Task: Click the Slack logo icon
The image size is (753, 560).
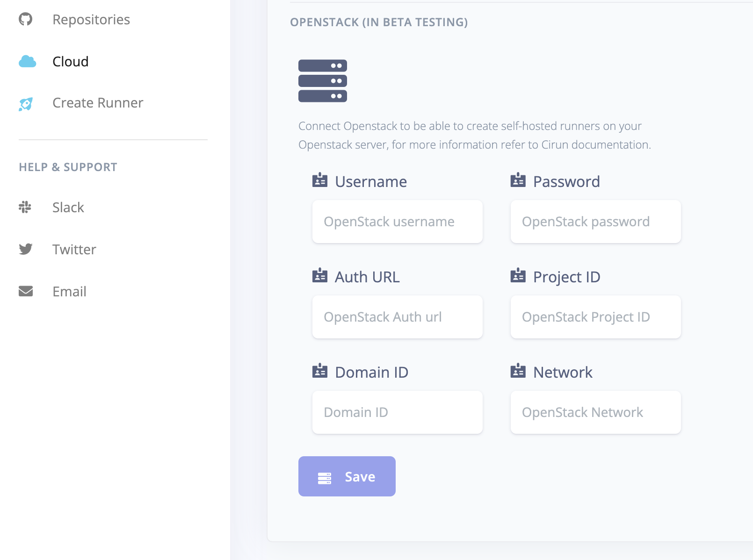Action: pyautogui.click(x=25, y=207)
